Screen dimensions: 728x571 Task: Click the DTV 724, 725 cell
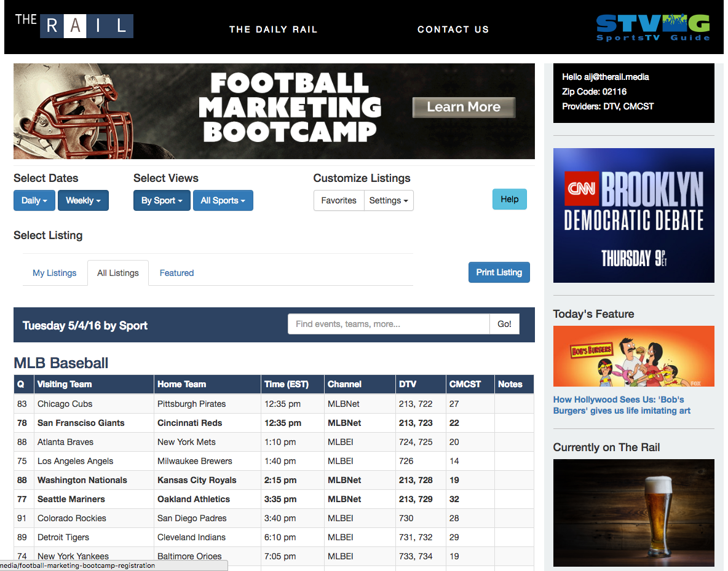pos(420,442)
